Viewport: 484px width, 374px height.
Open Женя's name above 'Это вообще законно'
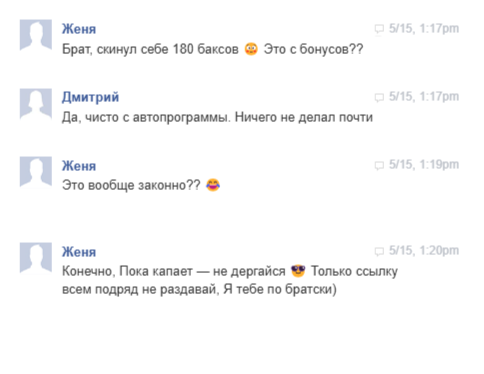tap(79, 166)
